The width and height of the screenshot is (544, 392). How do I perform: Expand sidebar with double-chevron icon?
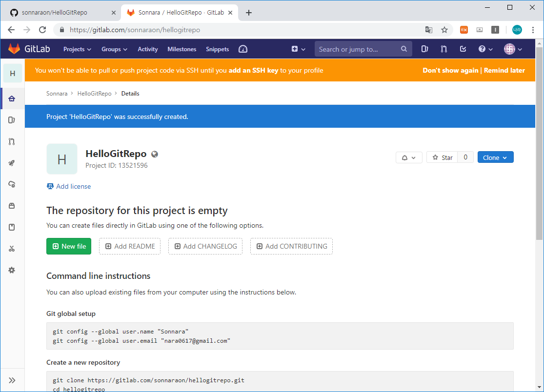(x=12, y=380)
